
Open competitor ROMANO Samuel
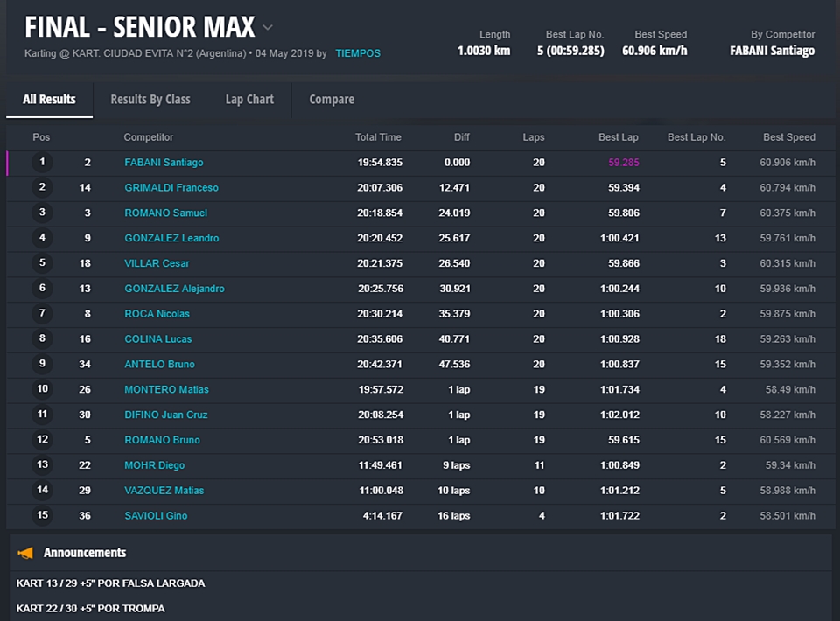165,213
